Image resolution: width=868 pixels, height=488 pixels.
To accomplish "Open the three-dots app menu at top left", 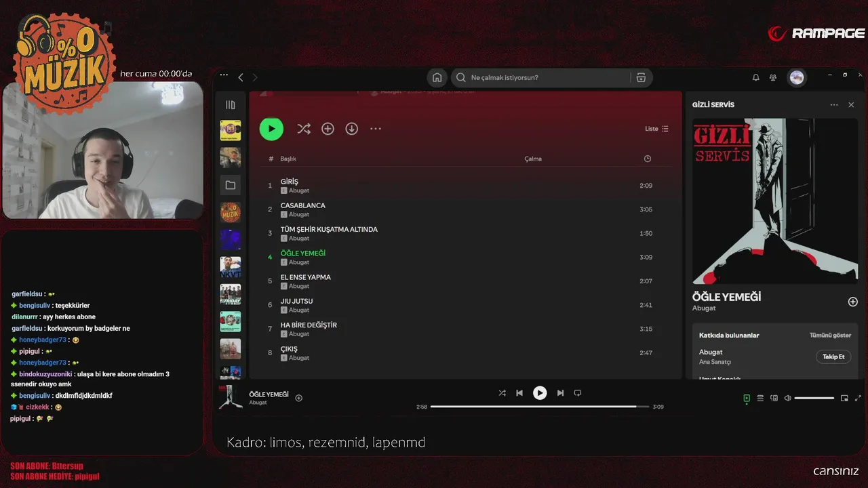I will point(224,76).
